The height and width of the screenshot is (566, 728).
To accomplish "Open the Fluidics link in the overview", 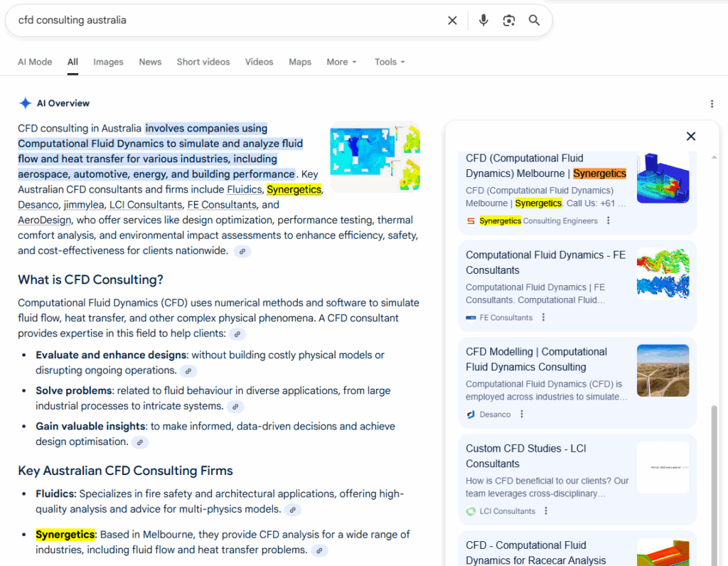I will 245,189.
